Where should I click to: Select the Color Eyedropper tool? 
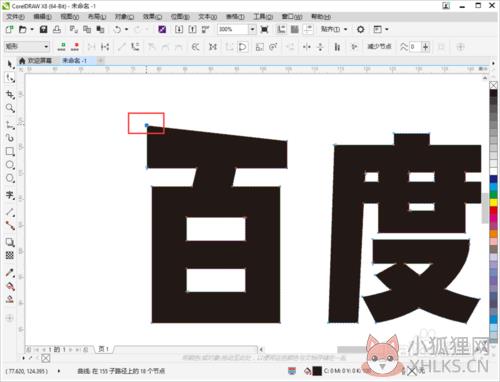[x=10, y=273]
